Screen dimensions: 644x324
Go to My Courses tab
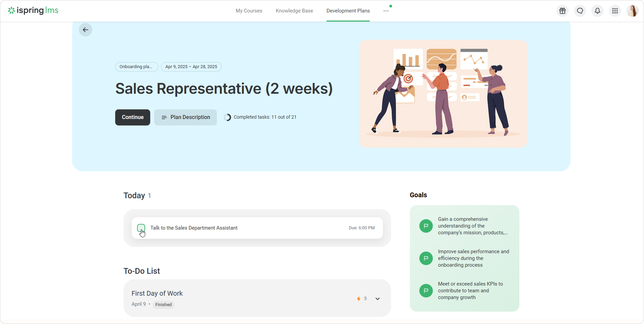point(249,11)
